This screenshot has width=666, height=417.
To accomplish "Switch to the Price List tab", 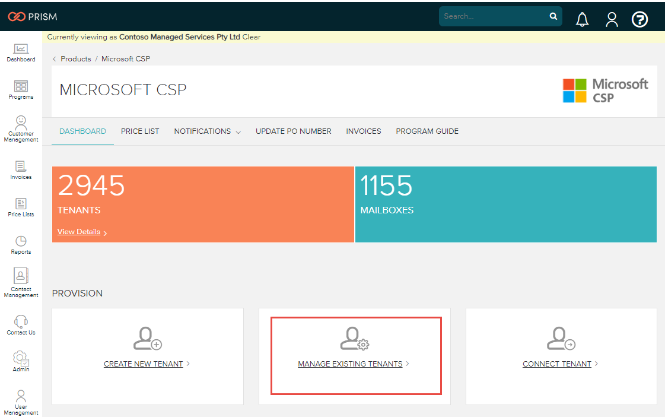I will pos(140,131).
